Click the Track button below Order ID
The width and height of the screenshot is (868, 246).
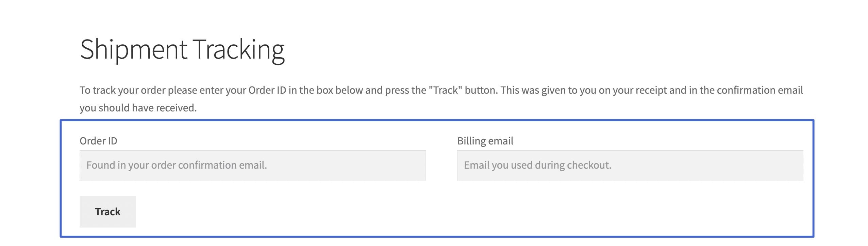[107, 212]
